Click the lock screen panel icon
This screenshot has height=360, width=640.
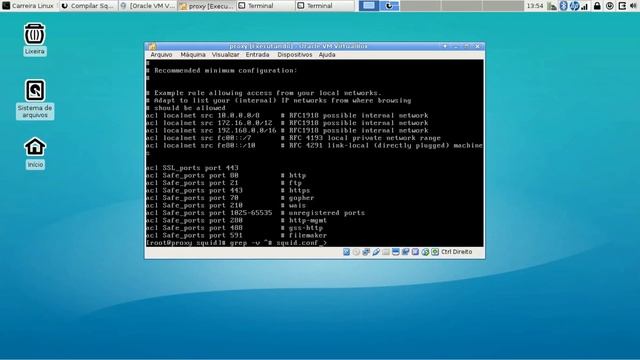pyautogui.click(x=597, y=6)
